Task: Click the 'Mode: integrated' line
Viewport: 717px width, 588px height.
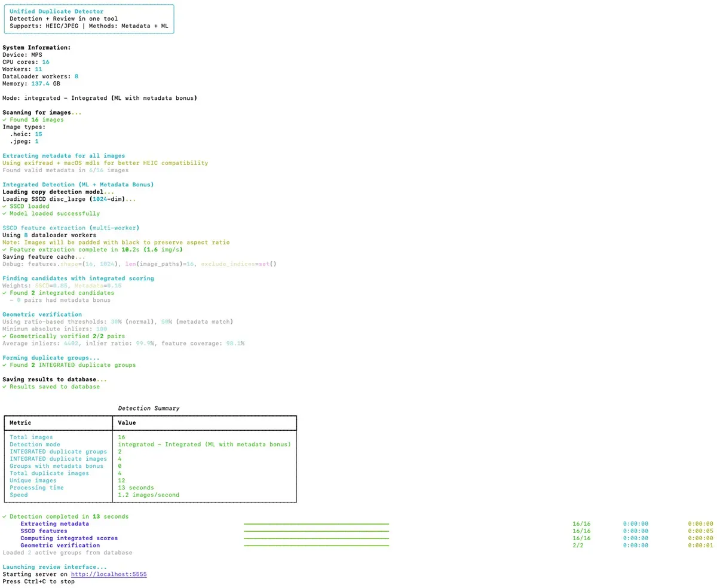Action: (100, 98)
